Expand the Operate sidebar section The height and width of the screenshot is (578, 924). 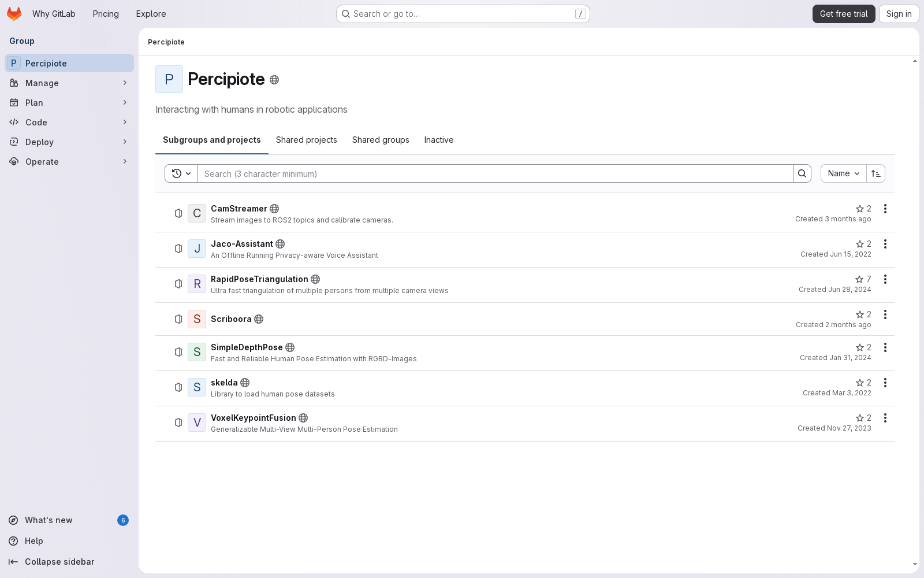coord(69,161)
